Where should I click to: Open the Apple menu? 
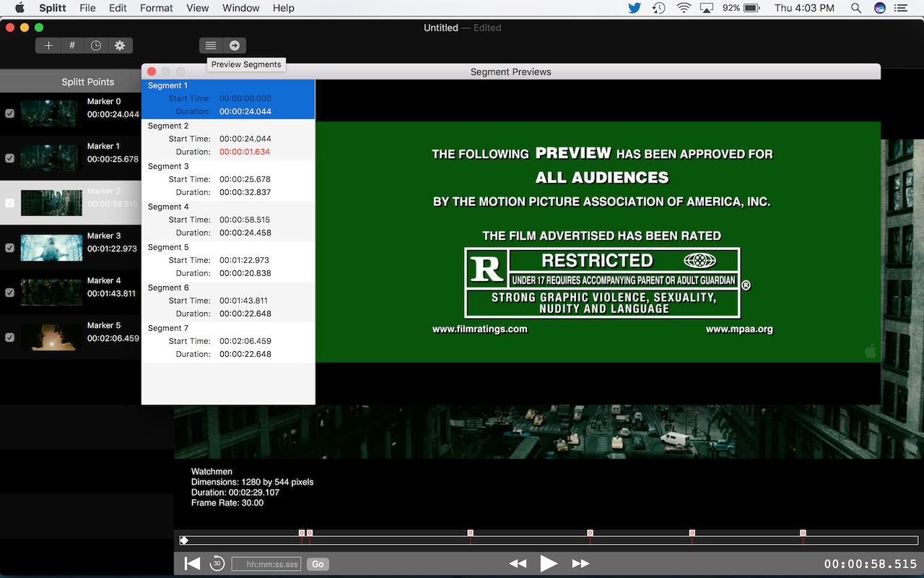point(19,8)
